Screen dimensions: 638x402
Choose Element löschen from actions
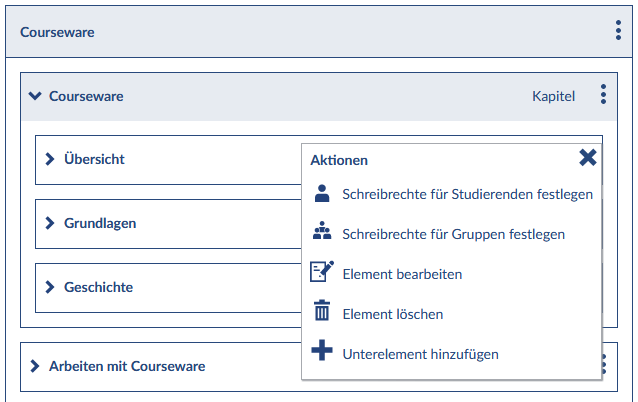pyautogui.click(x=392, y=314)
